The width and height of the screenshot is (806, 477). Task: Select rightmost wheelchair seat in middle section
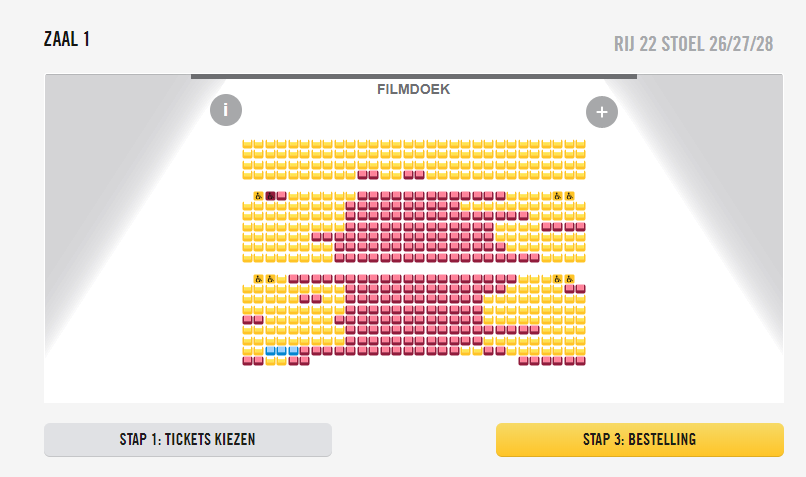click(x=569, y=196)
